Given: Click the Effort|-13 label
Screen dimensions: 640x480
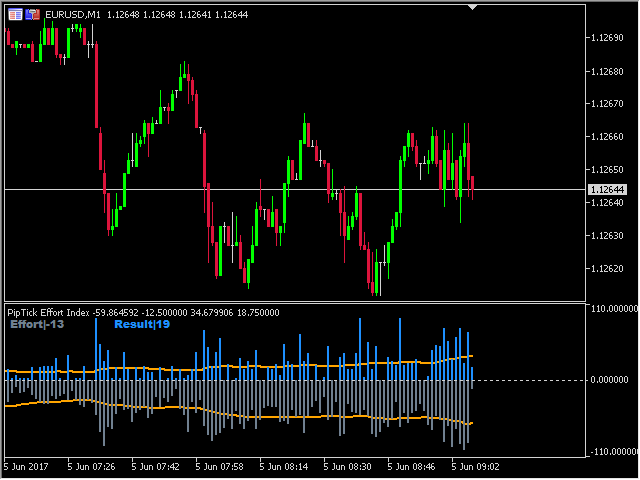Looking at the screenshot, I should coord(37,324).
